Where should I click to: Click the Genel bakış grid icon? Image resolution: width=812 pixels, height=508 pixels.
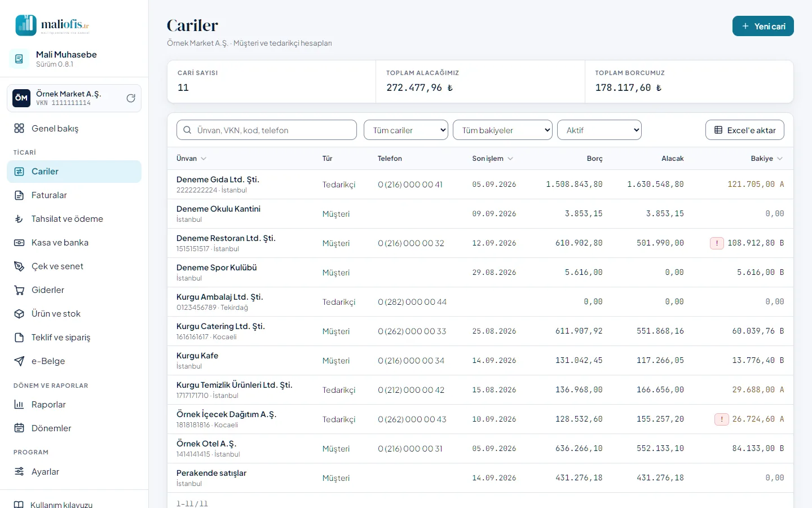click(19, 128)
